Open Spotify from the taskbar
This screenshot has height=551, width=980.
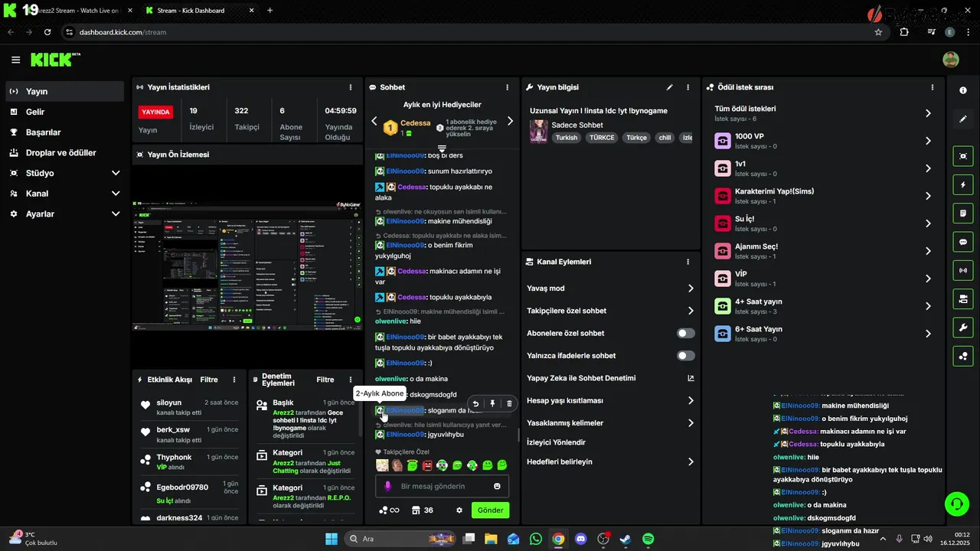point(648,539)
